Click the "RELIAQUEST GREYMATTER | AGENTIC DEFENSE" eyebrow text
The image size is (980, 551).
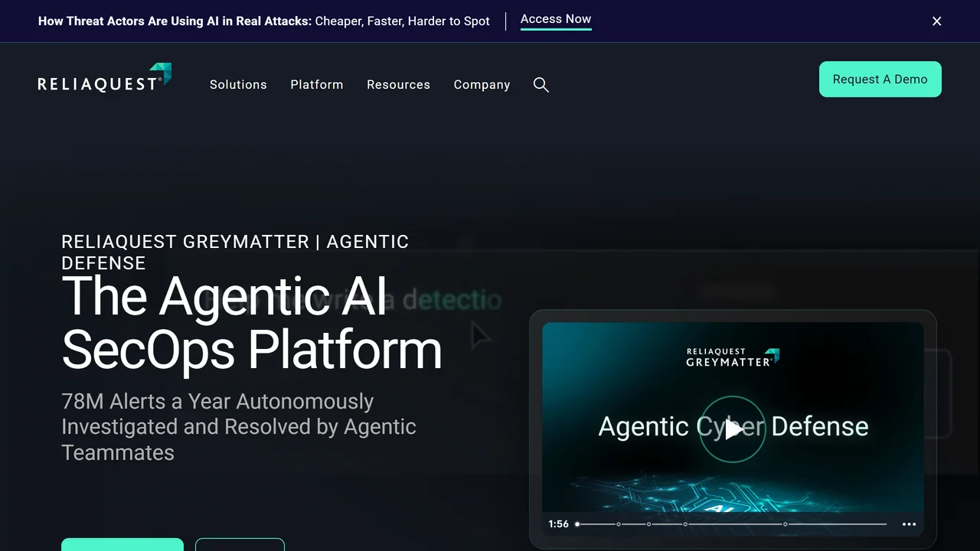pos(235,252)
